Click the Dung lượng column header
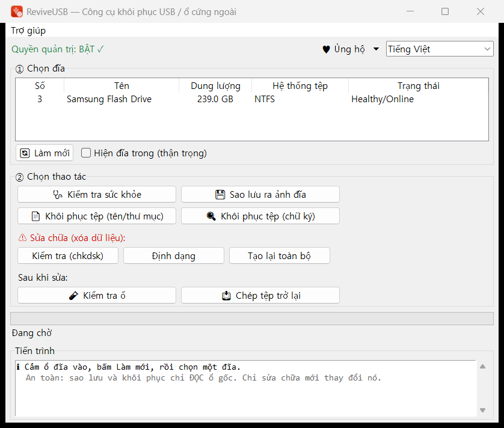 (x=215, y=86)
